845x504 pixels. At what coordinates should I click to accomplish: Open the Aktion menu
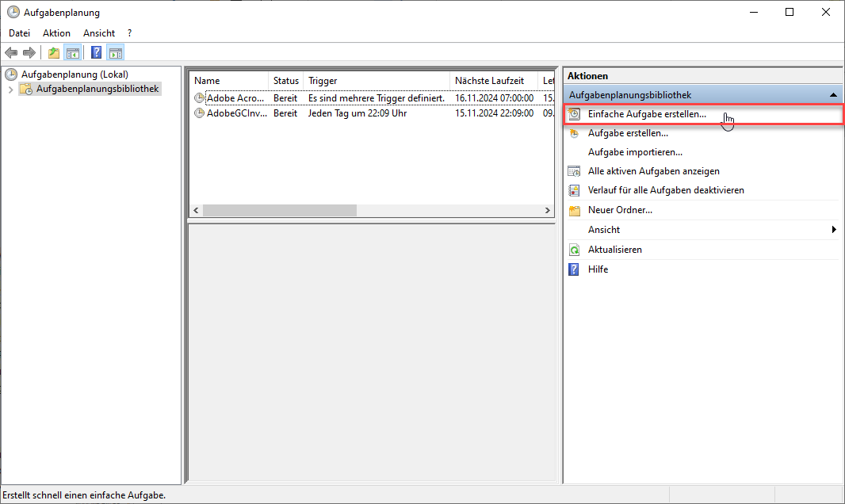[x=56, y=33]
